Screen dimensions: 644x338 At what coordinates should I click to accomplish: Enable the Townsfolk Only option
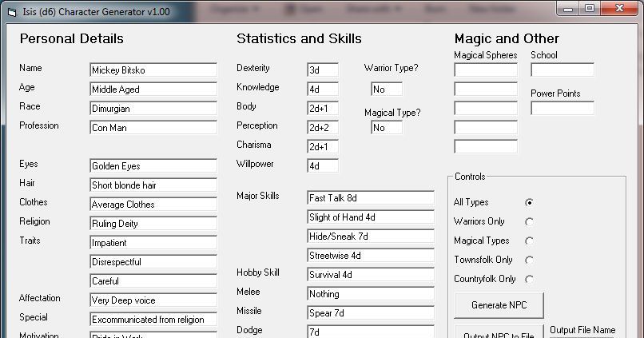point(529,260)
